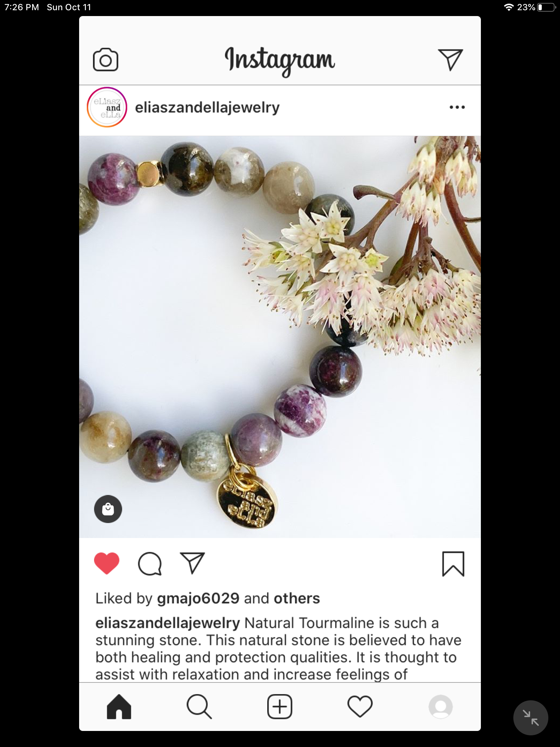The image size is (560, 747).
Task: Open direct messages paper plane icon
Action: 451,60
